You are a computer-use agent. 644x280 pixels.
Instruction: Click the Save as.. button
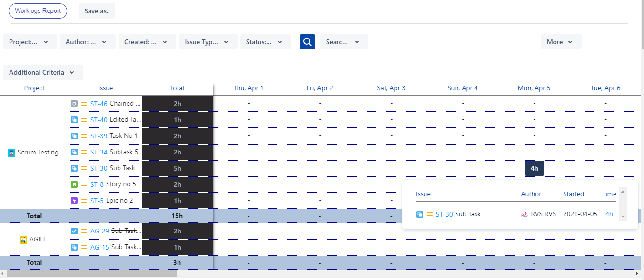[97, 11]
